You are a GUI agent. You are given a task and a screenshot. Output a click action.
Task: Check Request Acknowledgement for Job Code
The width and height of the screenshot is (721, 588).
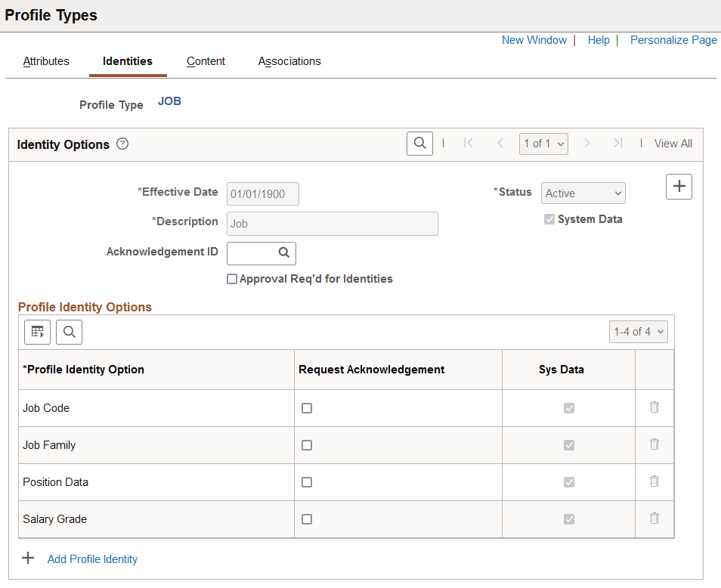click(x=307, y=408)
